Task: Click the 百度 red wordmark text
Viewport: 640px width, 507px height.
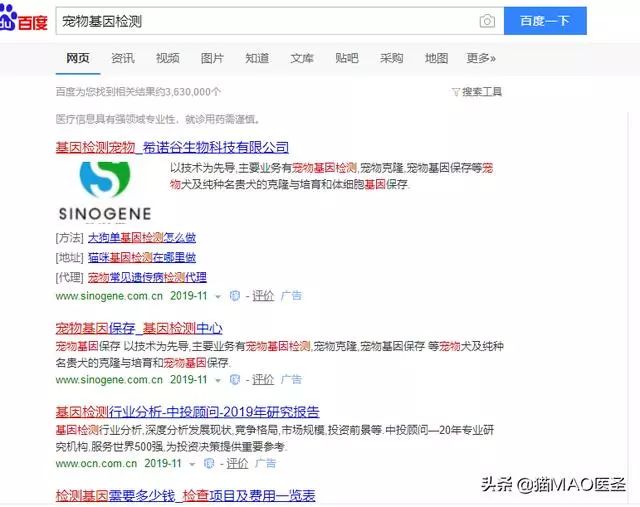Action: [x=33, y=22]
